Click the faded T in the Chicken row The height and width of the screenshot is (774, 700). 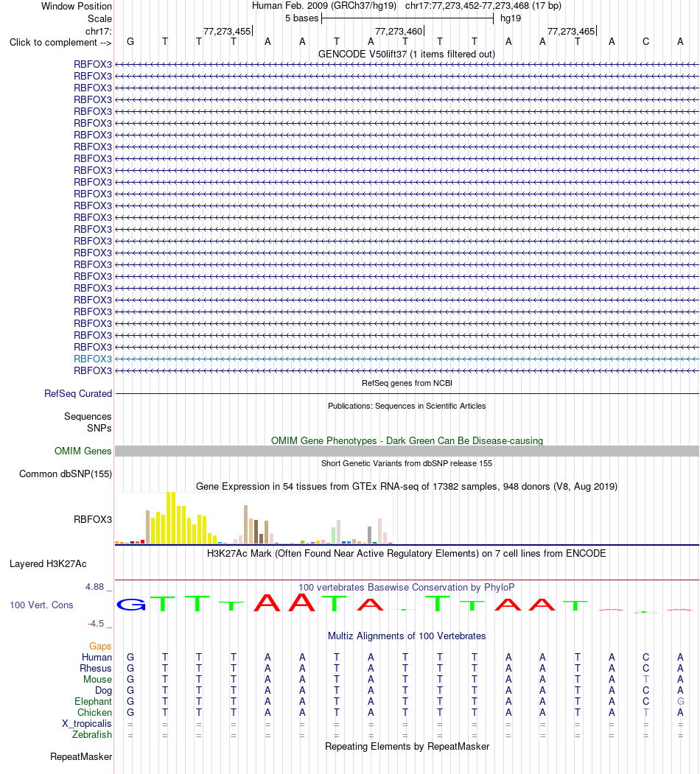click(x=645, y=712)
